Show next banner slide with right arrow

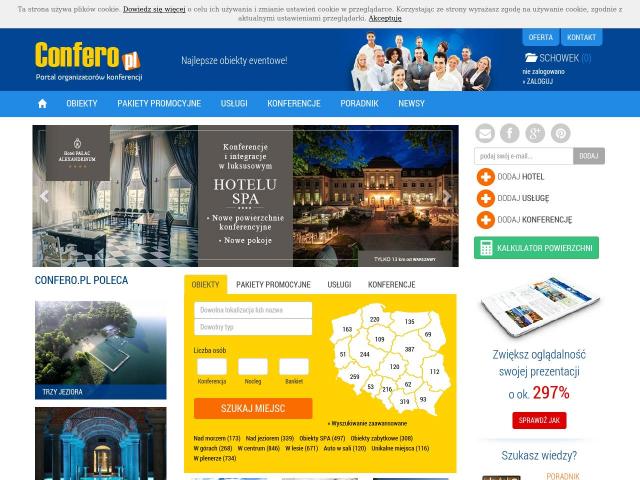point(447,196)
